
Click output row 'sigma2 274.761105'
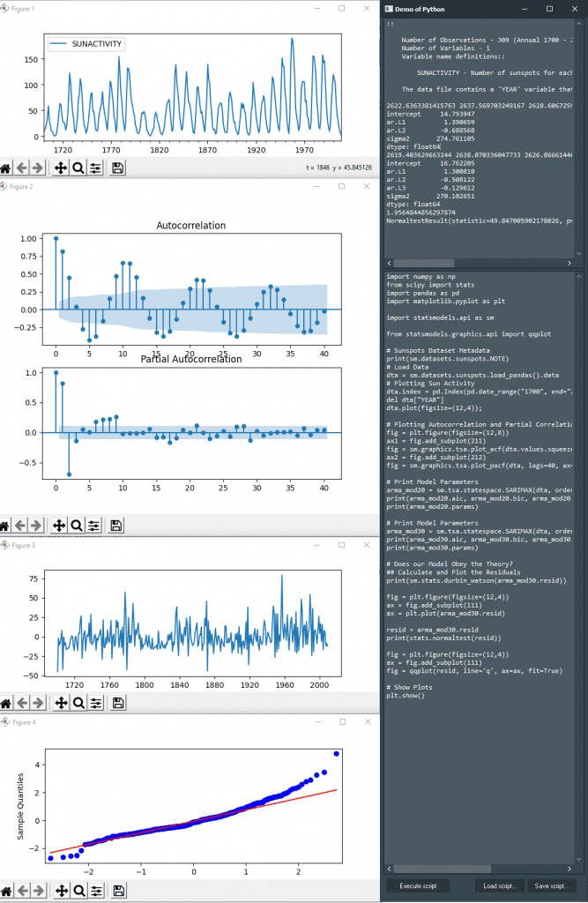430,138
